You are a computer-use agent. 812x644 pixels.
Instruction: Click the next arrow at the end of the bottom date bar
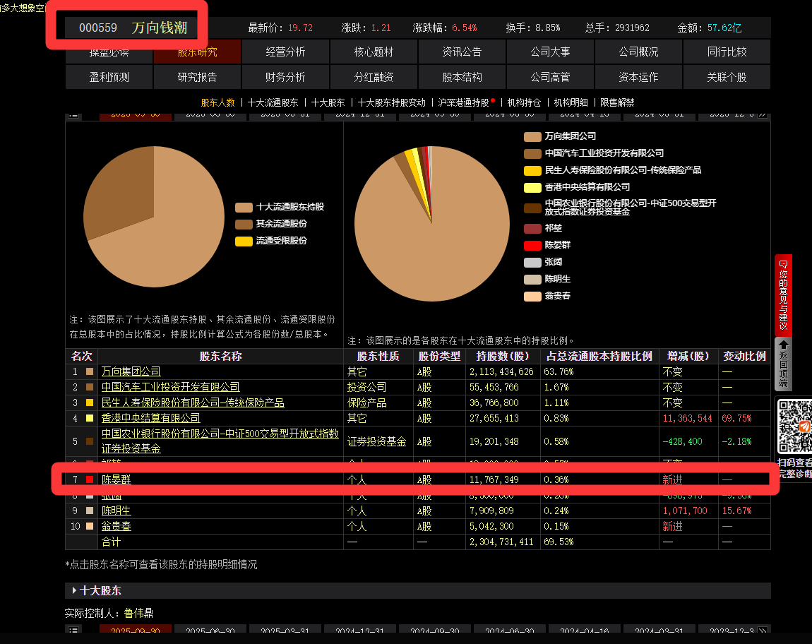click(x=763, y=631)
